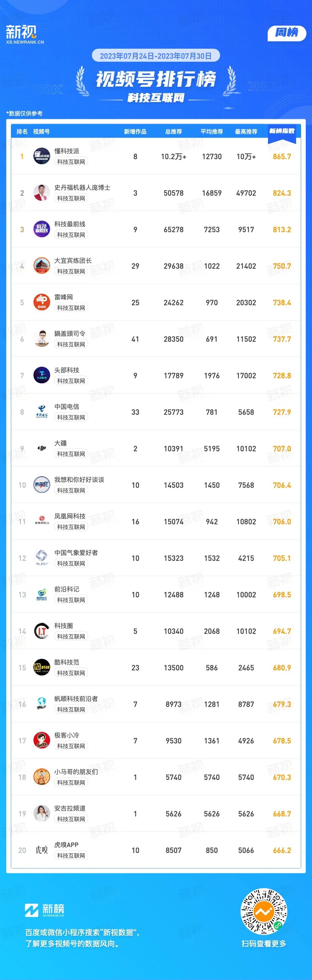Click the 大疆 DJI logo icon
Viewport: 312px width, 980px height.
pos(42,448)
